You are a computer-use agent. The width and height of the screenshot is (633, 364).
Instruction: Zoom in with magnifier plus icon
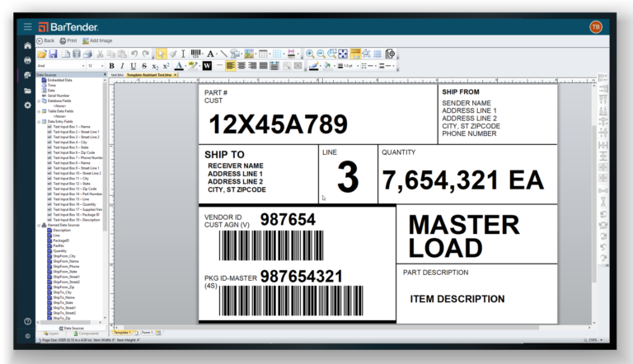310,54
